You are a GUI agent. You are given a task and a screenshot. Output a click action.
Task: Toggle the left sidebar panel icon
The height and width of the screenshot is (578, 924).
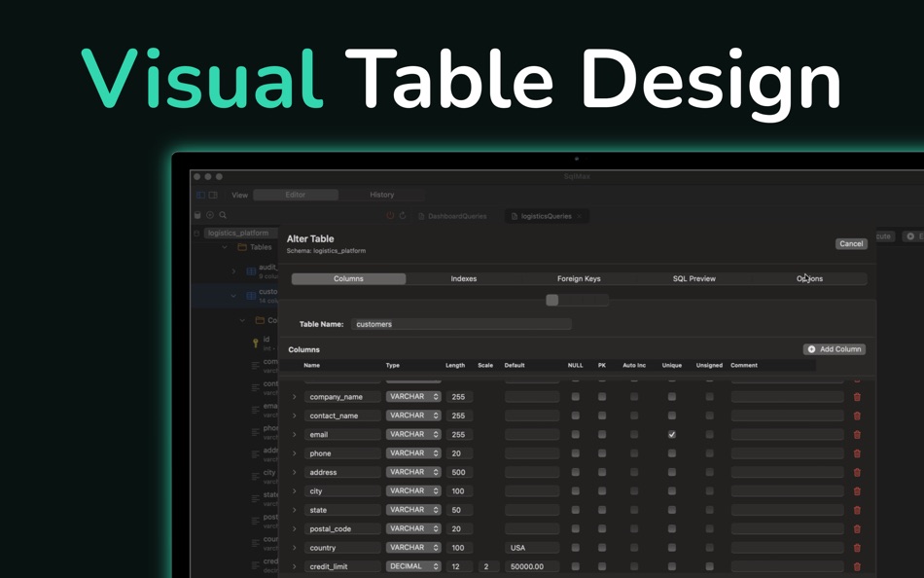(x=200, y=195)
